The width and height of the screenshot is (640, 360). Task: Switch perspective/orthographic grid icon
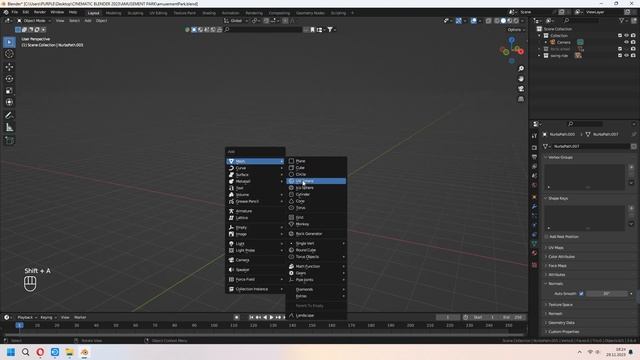521,99
